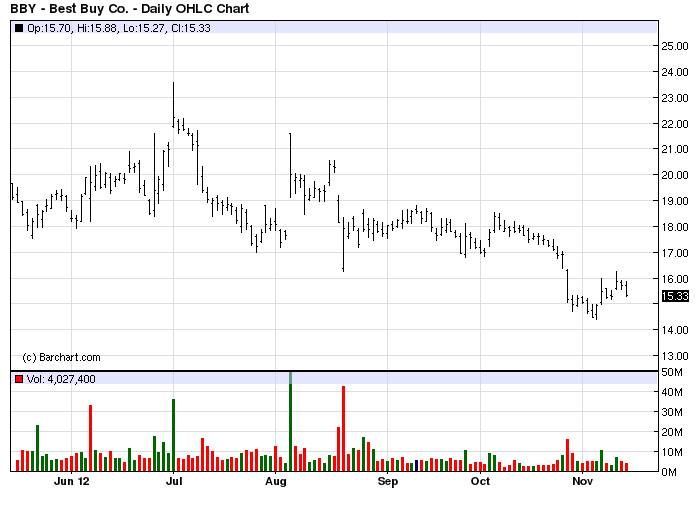Click the 24.00 price axis label
Viewport: 700px width, 512px height.
coord(675,72)
